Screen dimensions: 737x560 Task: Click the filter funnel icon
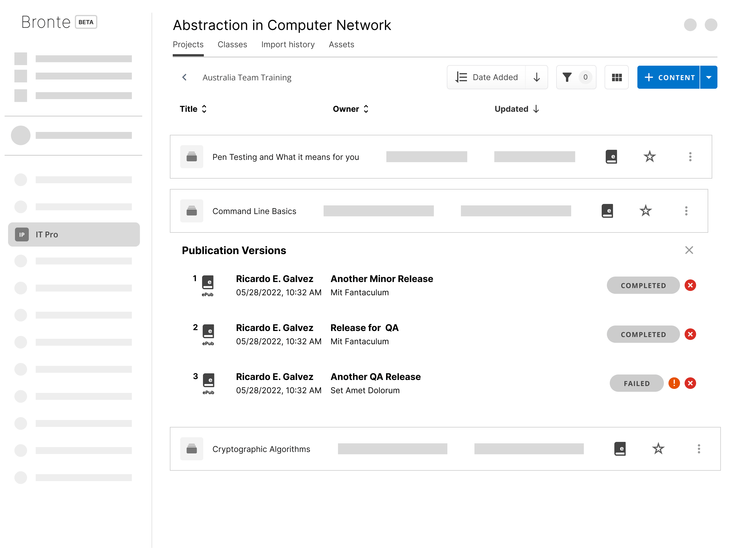567,77
